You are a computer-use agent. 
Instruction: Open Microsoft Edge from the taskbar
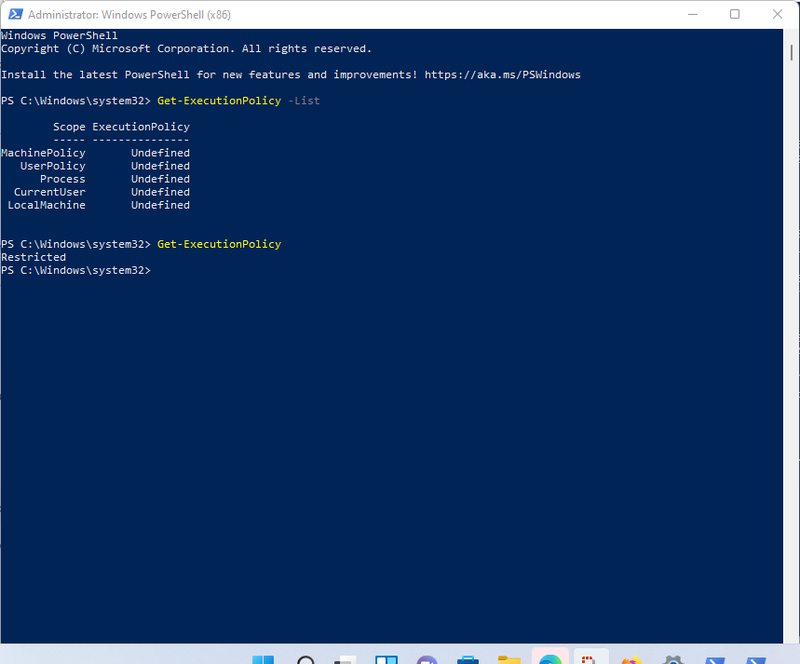550,658
